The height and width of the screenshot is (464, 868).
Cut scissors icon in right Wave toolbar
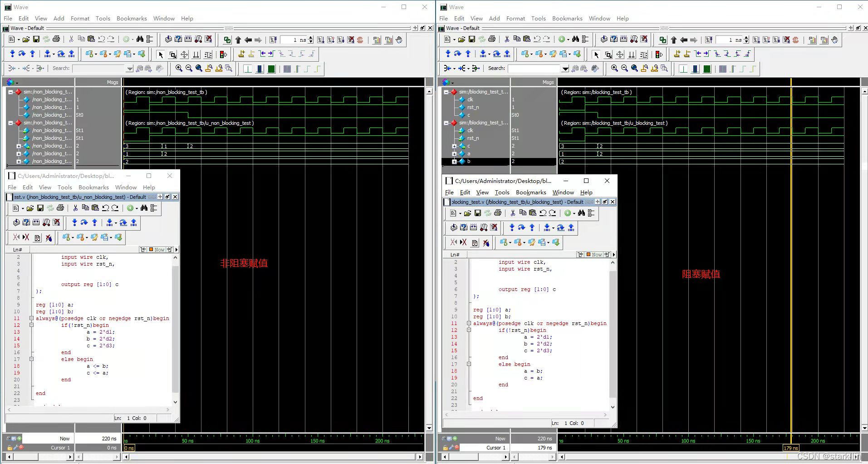[x=507, y=39]
